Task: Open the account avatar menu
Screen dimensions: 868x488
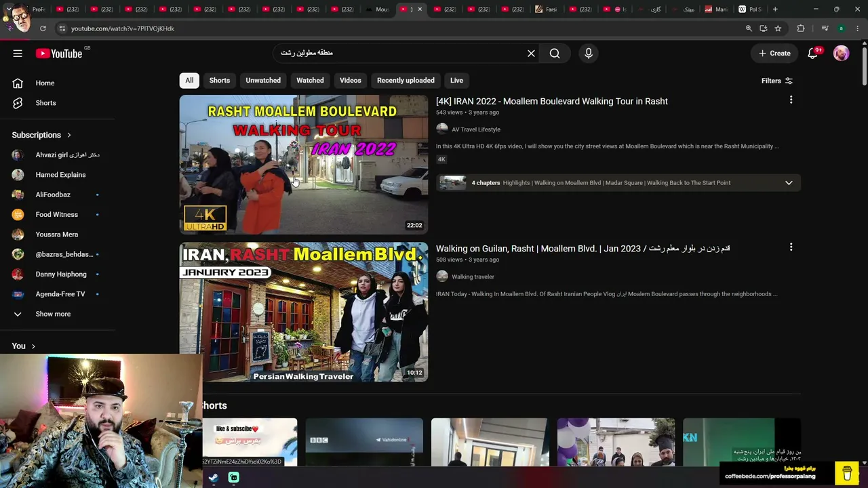Action: click(841, 54)
